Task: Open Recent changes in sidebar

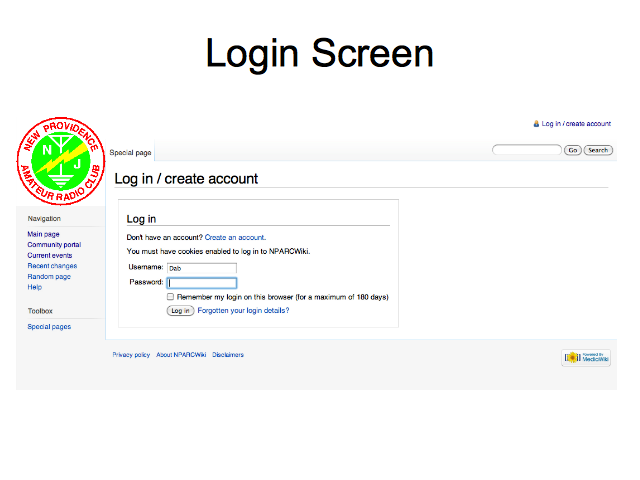Action: 52,266
